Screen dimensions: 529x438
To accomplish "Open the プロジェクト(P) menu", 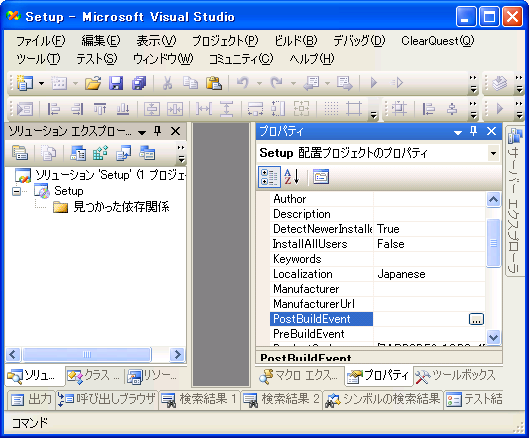I will tap(225, 41).
